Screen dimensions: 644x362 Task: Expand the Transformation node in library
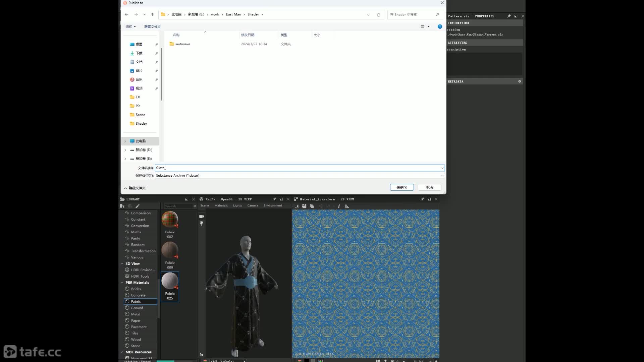[x=143, y=251]
